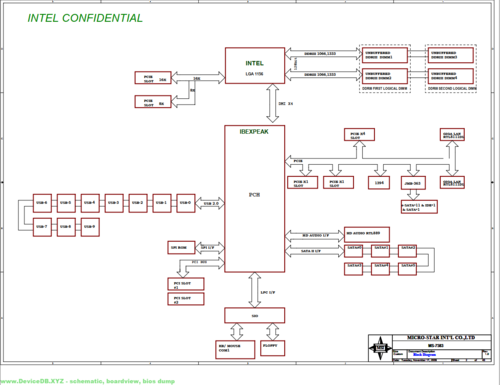Select the SIO block below PCH
The height and width of the screenshot is (385, 500).
pos(255,315)
